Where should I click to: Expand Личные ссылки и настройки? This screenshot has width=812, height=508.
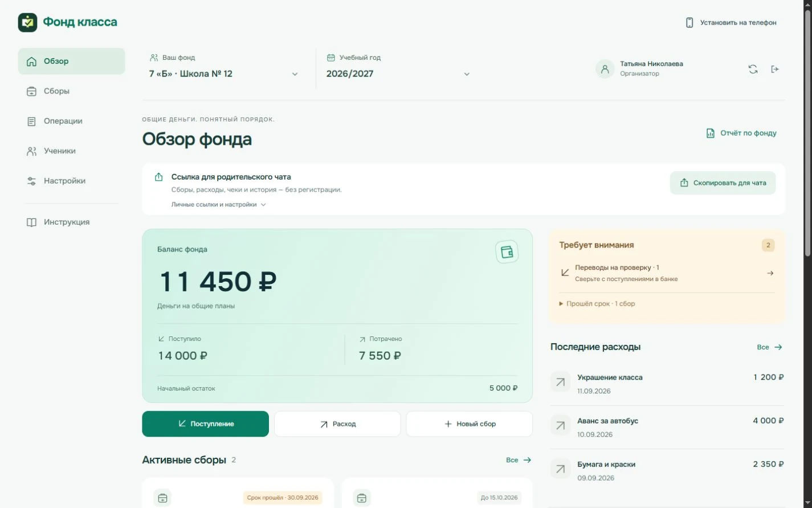click(x=219, y=204)
